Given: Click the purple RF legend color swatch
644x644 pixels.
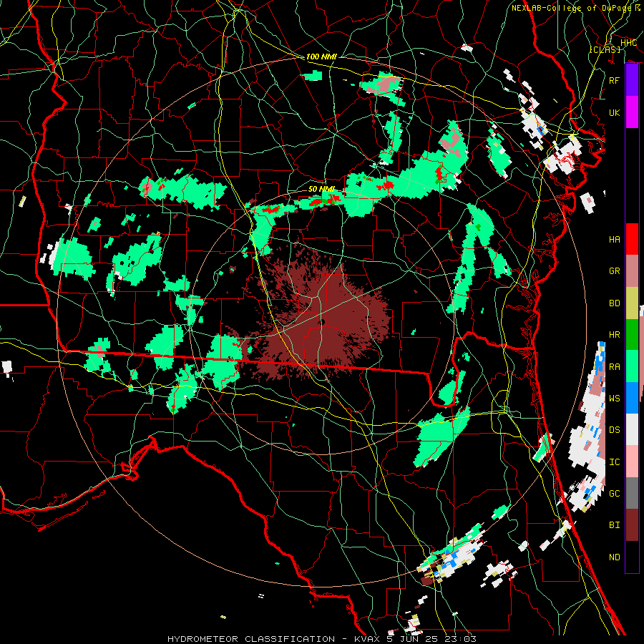Looking at the screenshot, I should coord(632,80).
